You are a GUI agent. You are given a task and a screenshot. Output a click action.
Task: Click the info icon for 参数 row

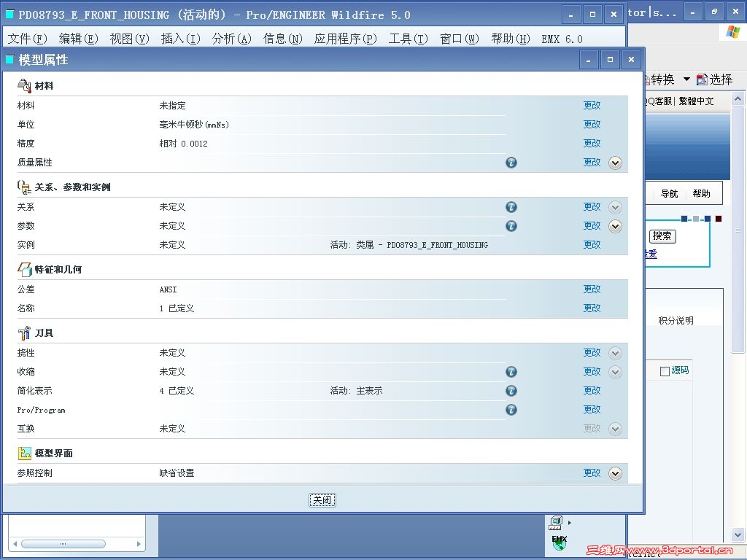point(511,226)
